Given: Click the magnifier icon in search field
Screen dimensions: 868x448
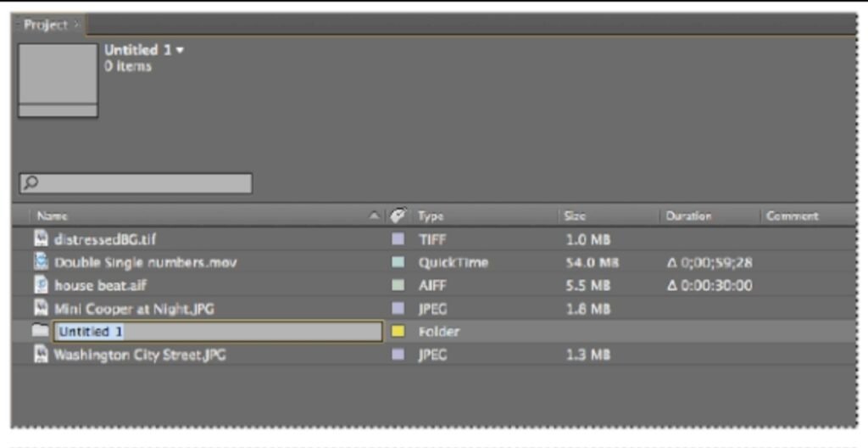Looking at the screenshot, I should tap(31, 183).
